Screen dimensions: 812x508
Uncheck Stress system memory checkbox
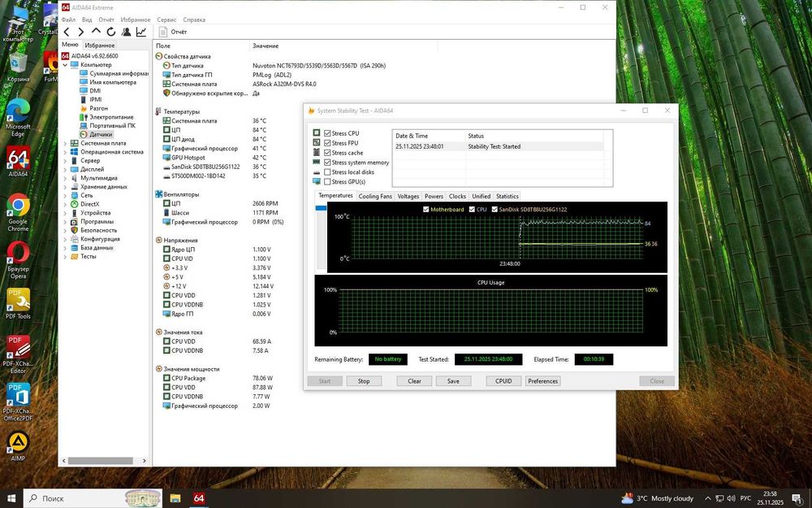tap(327, 163)
